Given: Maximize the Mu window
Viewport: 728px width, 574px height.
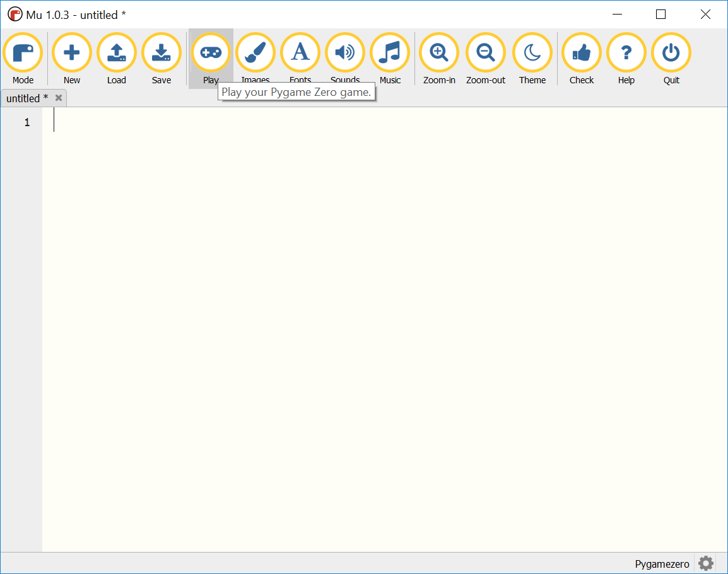Looking at the screenshot, I should [660, 15].
